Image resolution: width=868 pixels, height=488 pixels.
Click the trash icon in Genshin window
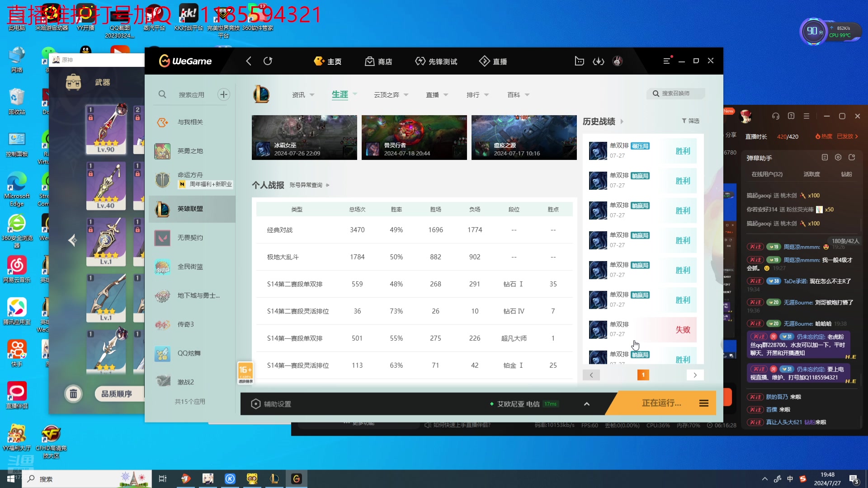(x=73, y=394)
